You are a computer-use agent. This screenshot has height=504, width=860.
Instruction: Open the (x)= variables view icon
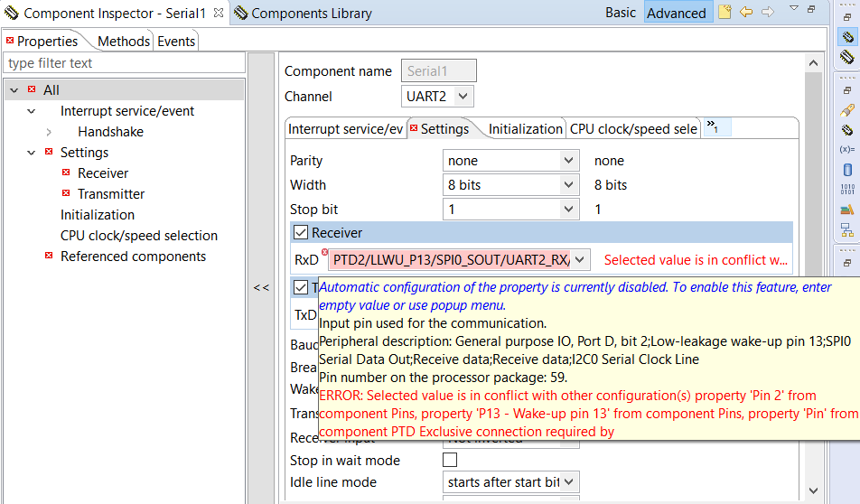[x=847, y=149]
